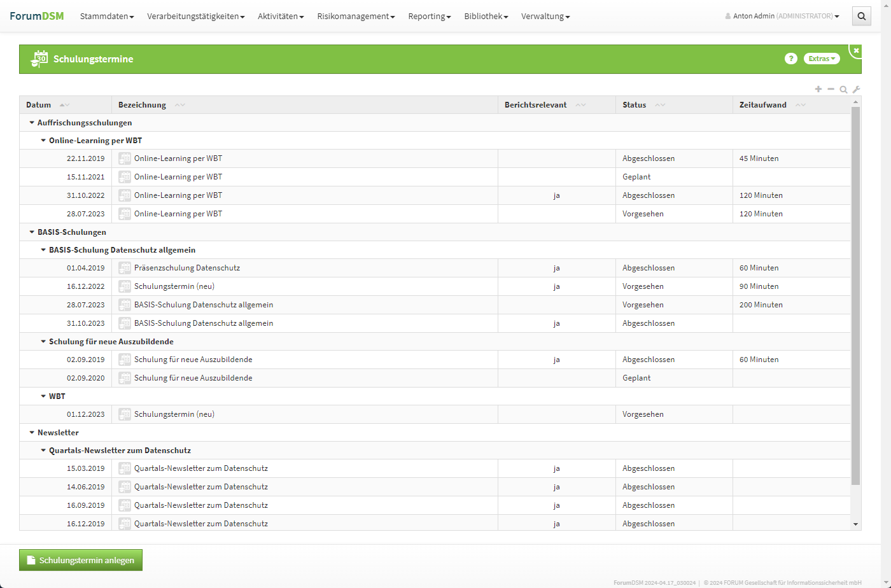Open the Risikomanagement menu

356,17
